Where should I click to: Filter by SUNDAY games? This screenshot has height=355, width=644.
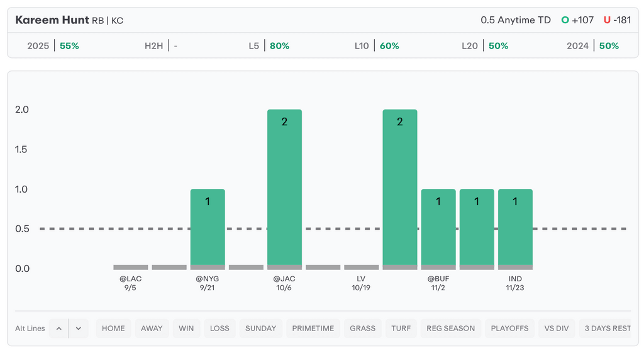[260, 329]
